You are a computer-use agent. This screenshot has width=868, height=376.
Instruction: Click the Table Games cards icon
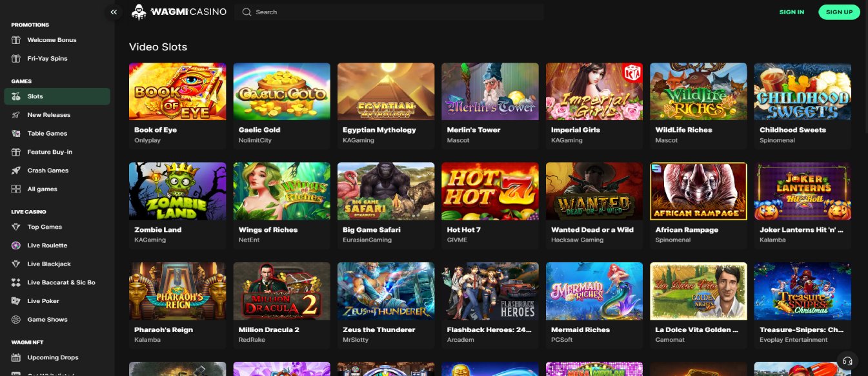(x=16, y=134)
